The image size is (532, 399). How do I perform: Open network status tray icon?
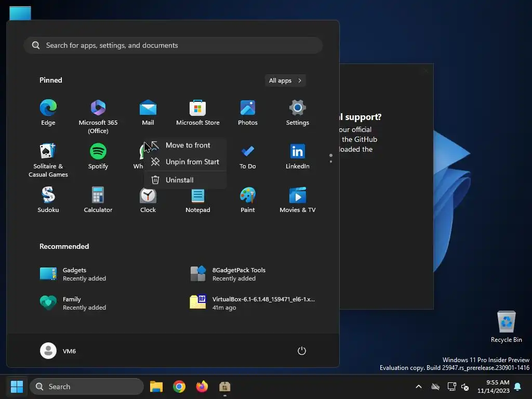451,387
